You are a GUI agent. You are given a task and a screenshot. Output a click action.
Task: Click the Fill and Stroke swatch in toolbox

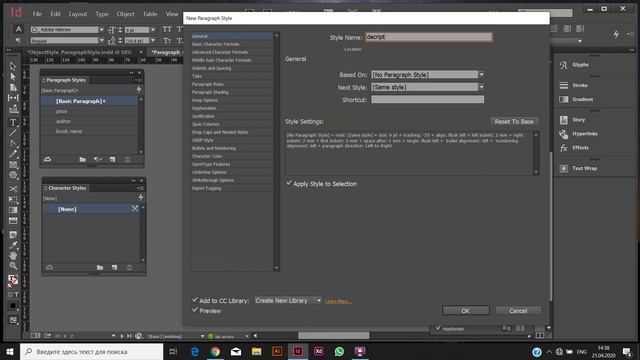click(x=13, y=280)
